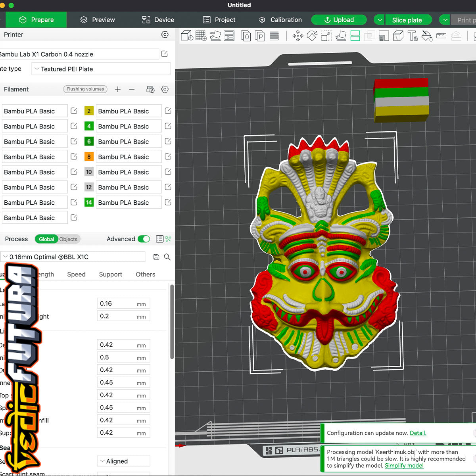Click the Slice plate button
This screenshot has width=476, height=476.
(x=407, y=20)
